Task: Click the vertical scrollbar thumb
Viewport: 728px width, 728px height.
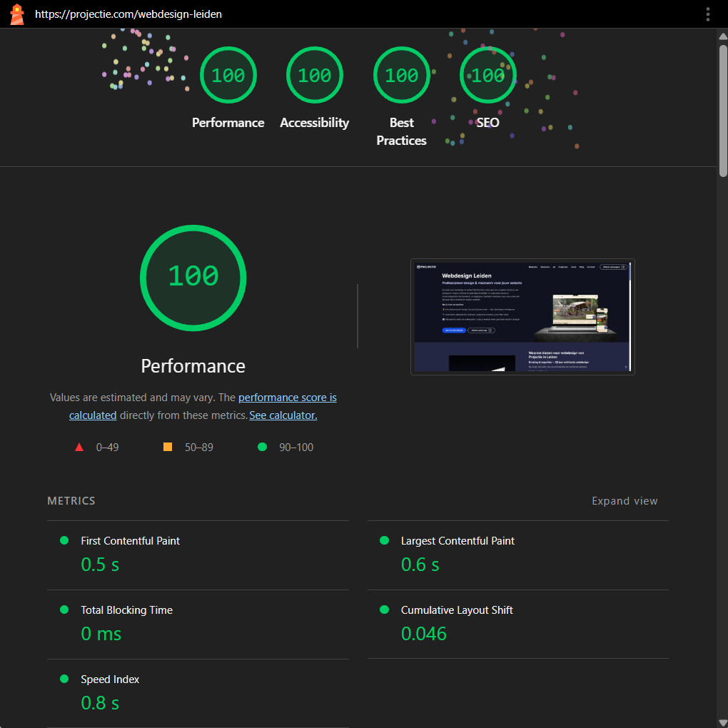Action: (722, 107)
